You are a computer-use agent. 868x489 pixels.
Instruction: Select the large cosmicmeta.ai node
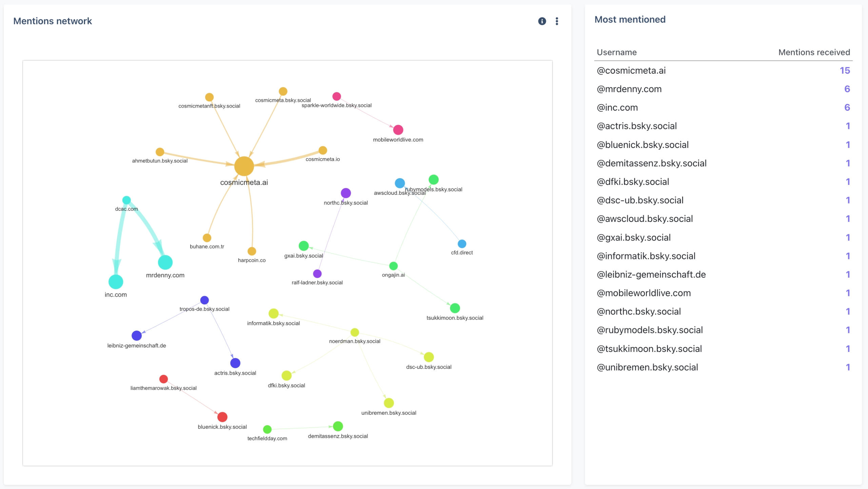click(244, 166)
